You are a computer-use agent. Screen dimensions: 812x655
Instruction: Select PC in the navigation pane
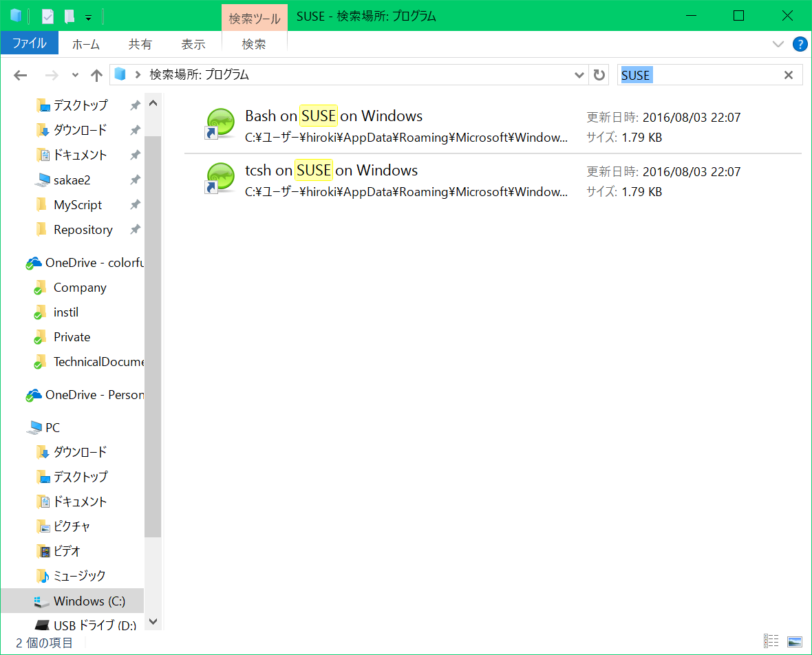tap(52, 428)
